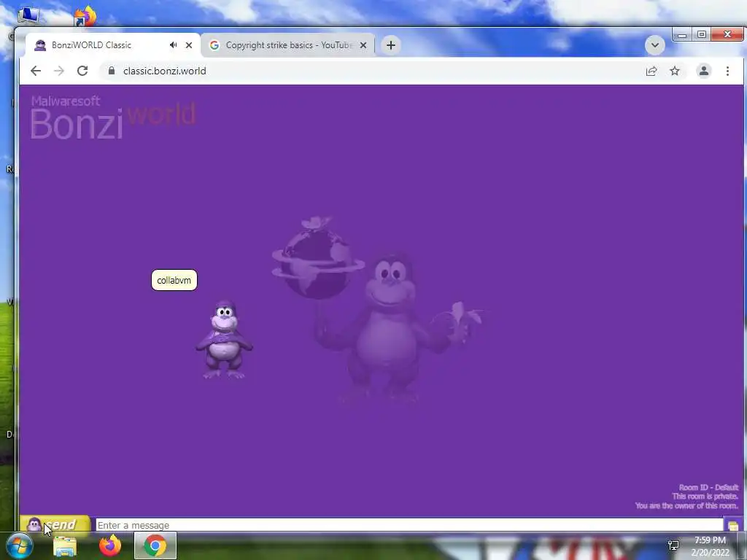Click the Chrome taskbar icon
Screen dimensions: 747x560
point(155,545)
